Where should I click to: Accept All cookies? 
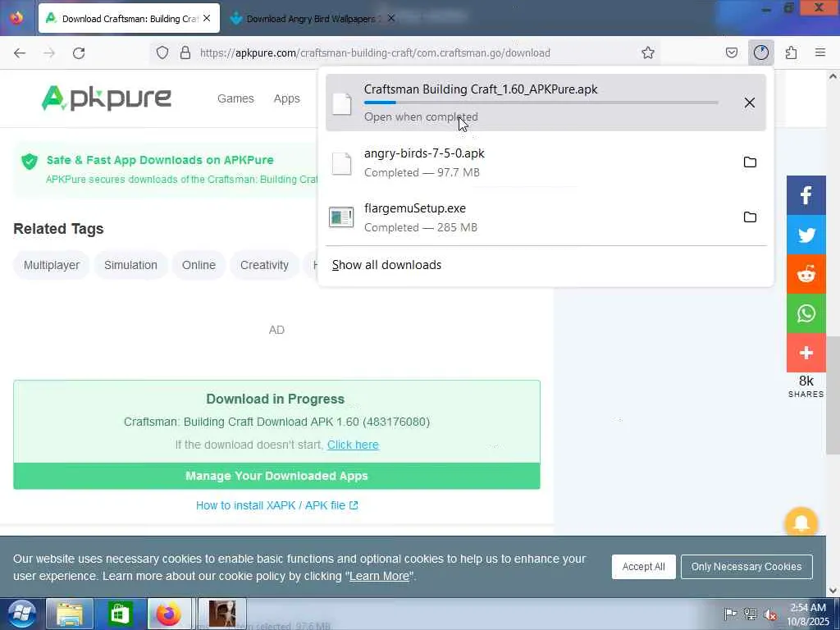coord(643,567)
